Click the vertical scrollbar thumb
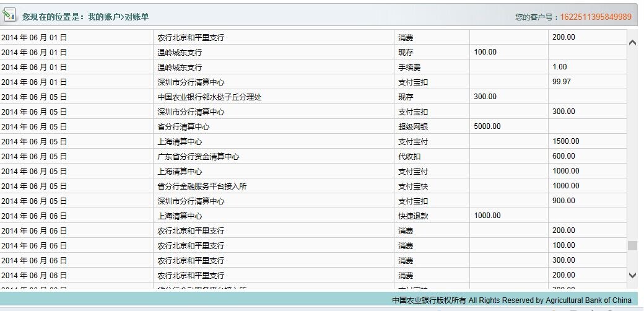The width and height of the screenshot is (644, 311). pos(632,245)
